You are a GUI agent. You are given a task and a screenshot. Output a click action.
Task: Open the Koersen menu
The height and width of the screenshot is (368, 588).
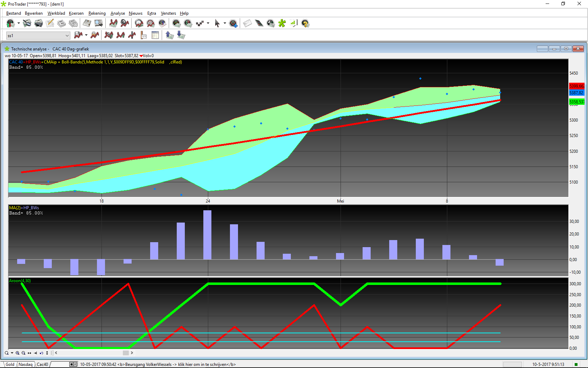pyautogui.click(x=76, y=13)
